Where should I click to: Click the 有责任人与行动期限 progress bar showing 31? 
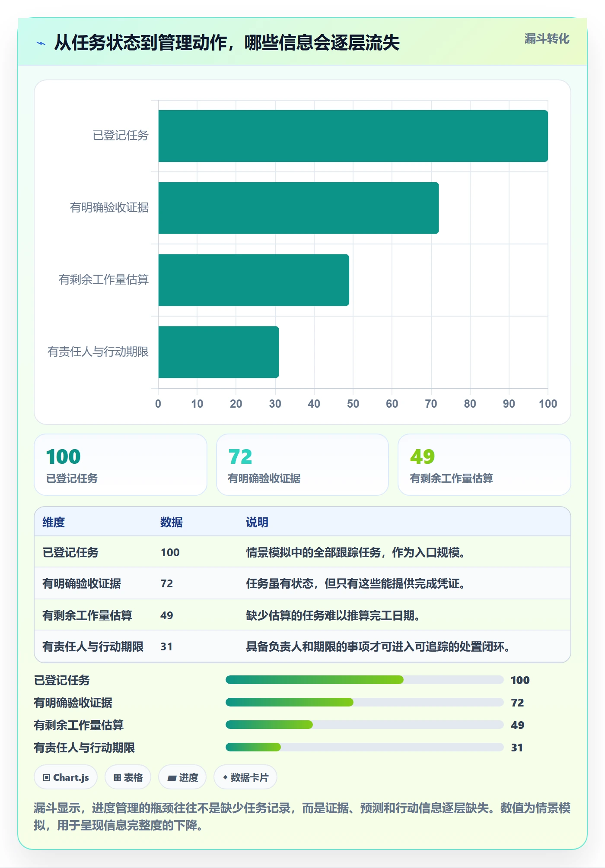pos(364,747)
